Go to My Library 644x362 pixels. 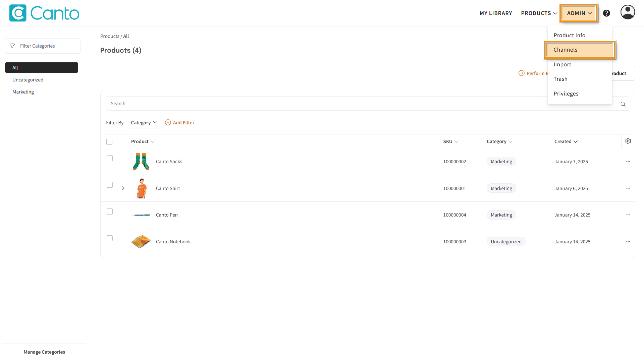(x=496, y=13)
